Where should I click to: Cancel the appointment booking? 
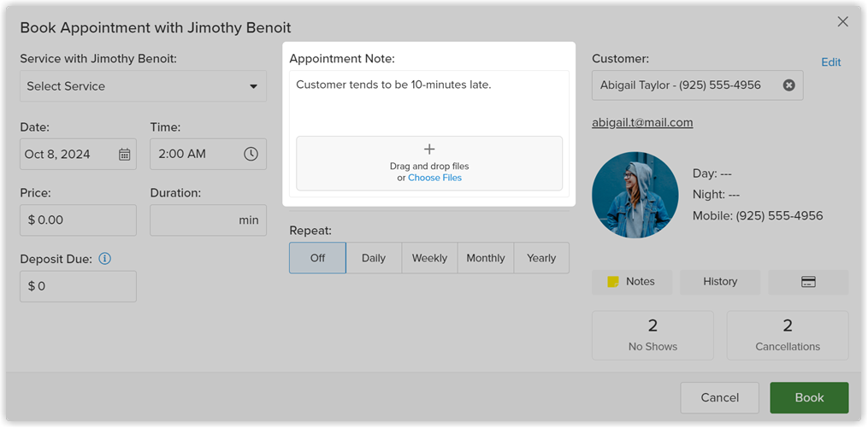coord(720,397)
